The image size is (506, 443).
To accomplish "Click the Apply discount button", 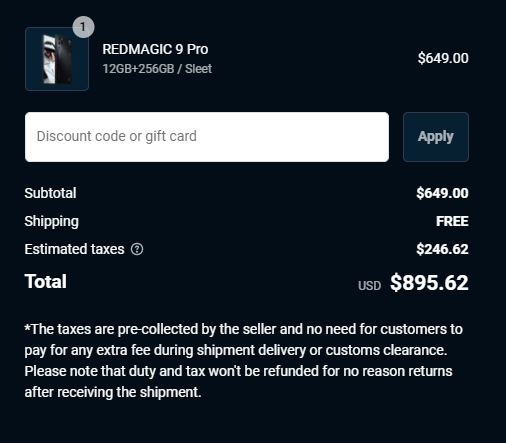I will pyautogui.click(x=436, y=137).
